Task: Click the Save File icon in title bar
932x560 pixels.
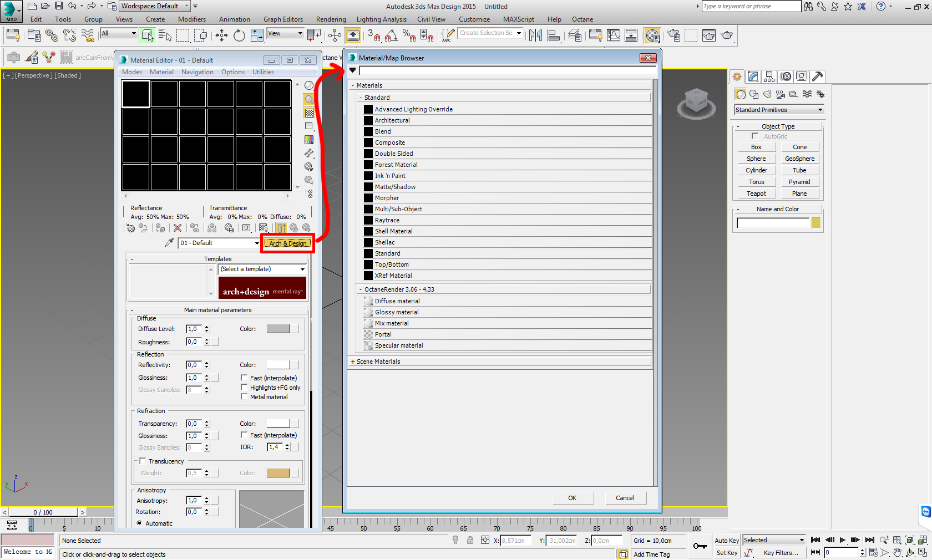Action: click(x=59, y=6)
